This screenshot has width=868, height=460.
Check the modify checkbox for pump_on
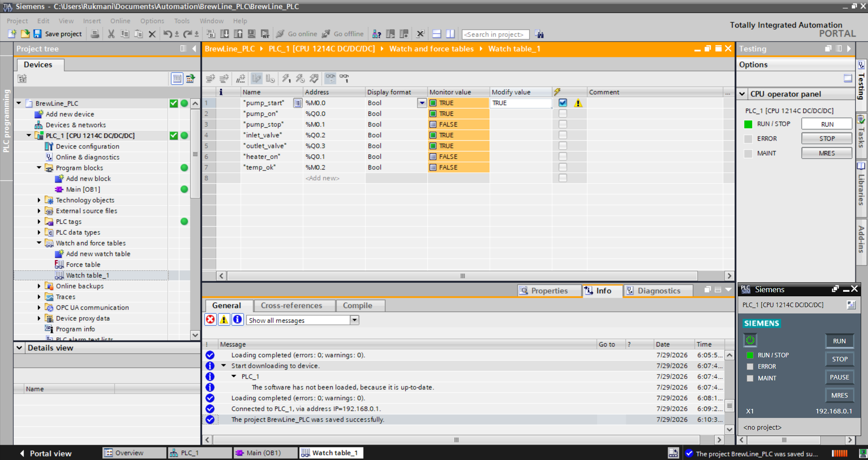(x=562, y=114)
